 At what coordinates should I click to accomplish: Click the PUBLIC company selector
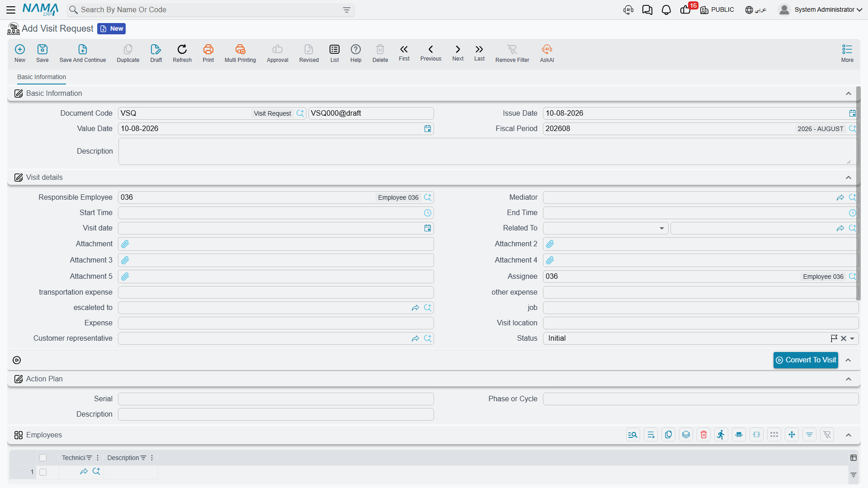(717, 10)
